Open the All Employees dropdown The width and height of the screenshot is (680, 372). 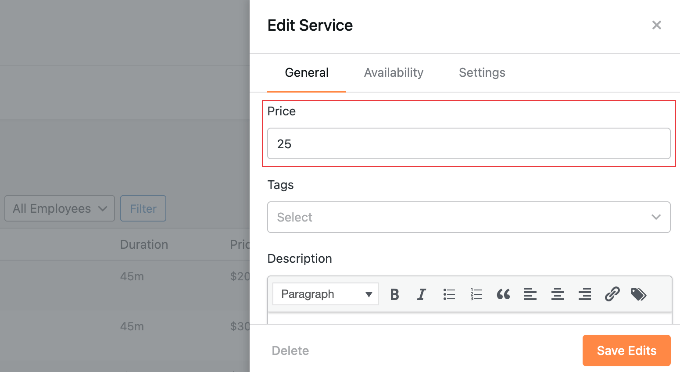[x=59, y=209]
